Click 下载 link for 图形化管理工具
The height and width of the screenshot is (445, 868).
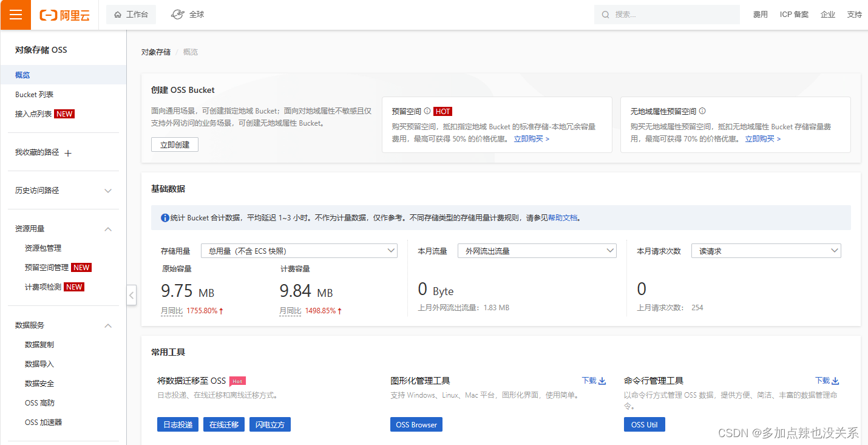[x=589, y=381]
